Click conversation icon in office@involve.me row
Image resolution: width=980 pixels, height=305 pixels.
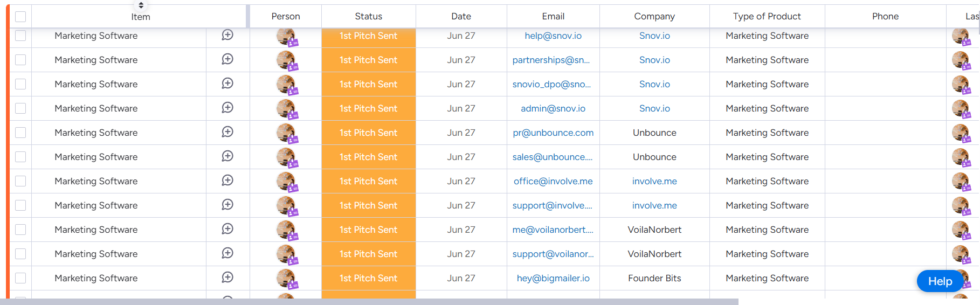click(x=227, y=181)
